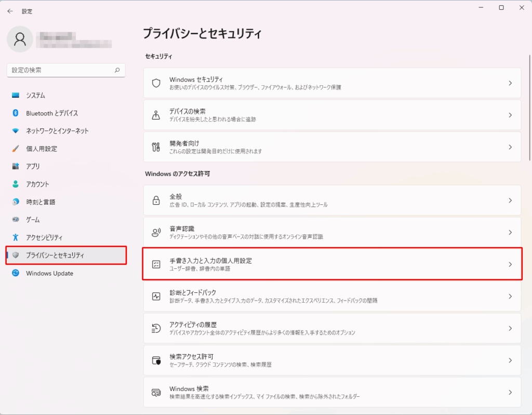Click the location person icon for デバイスの検索
532x415 pixels.
coord(156,115)
